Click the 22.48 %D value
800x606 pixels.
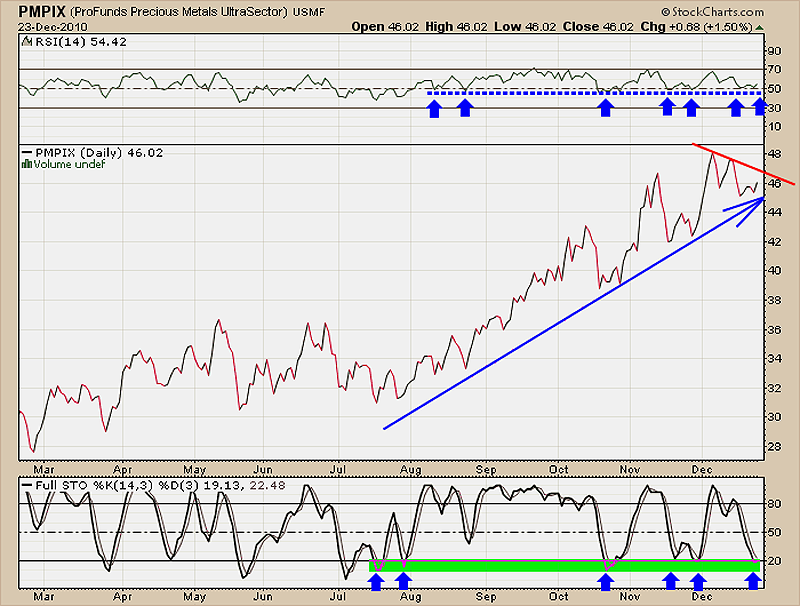click(x=267, y=486)
